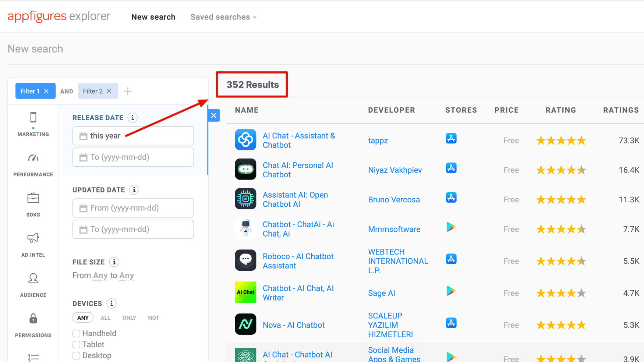Click App Store icon in Bruno Vercosa row

(451, 198)
